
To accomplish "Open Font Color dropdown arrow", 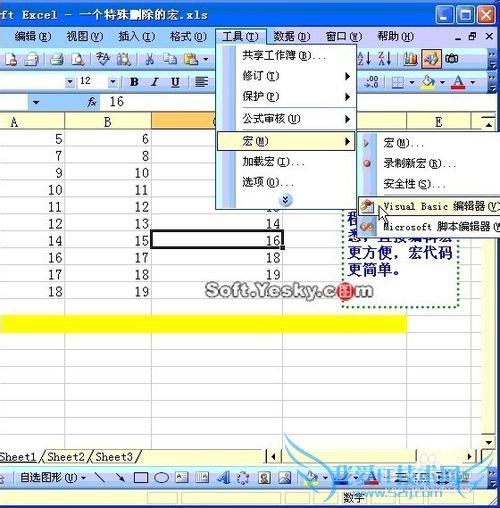I will click(473, 82).
